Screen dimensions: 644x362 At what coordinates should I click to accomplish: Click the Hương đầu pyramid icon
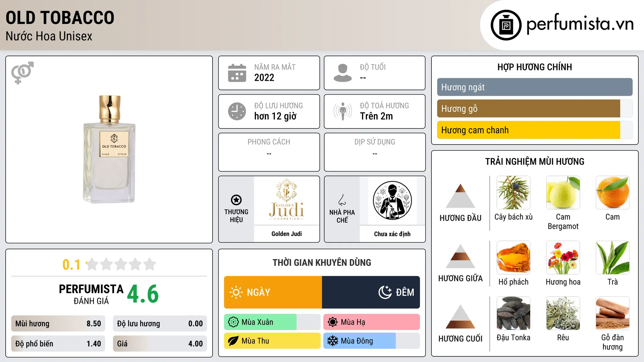click(x=460, y=195)
